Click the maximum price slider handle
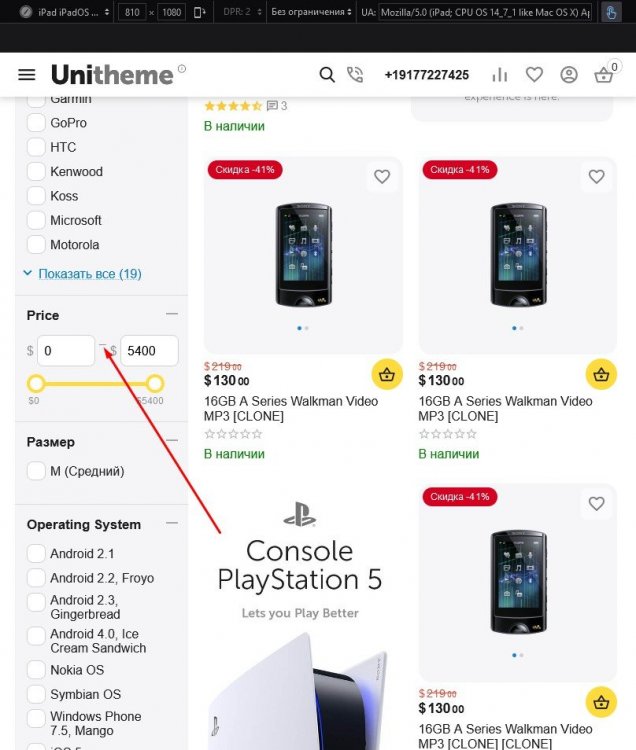The image size is (636, 750). 154,383
